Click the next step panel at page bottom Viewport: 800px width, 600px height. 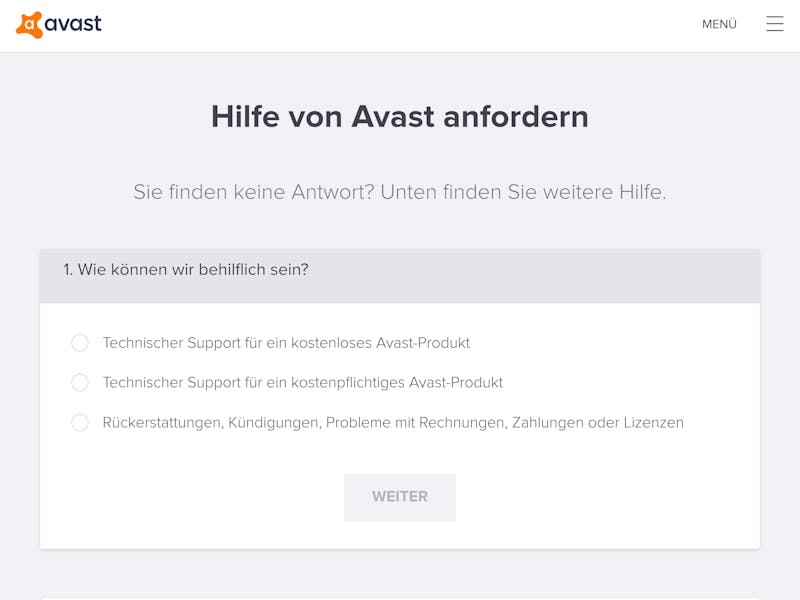coord(399,598)
